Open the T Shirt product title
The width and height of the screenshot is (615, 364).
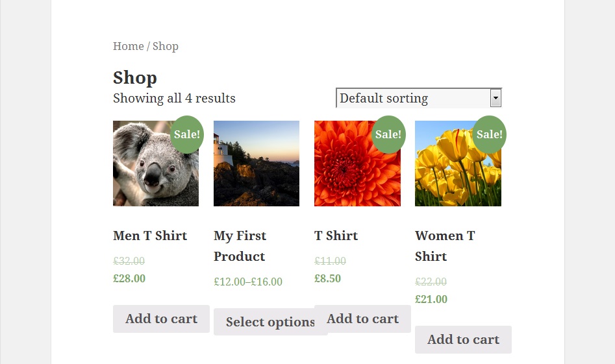[x=336, y=236]
